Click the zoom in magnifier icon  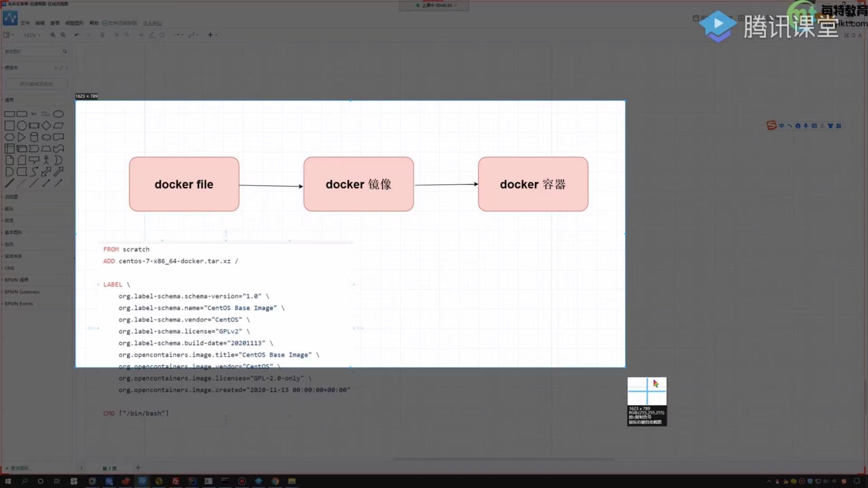[x=53, y=35]
